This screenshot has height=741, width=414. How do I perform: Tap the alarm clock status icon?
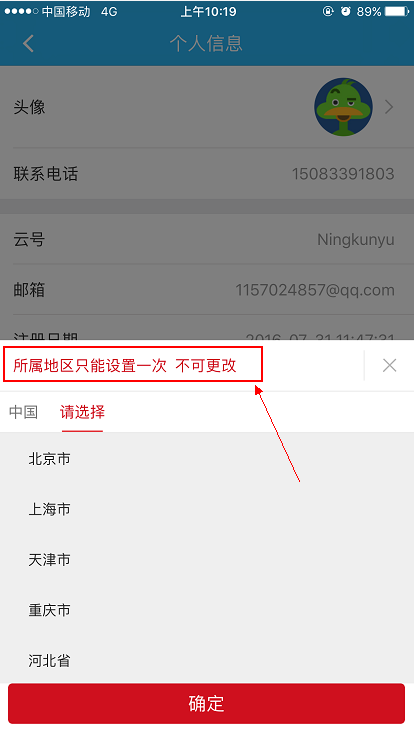tap(346, 11)
